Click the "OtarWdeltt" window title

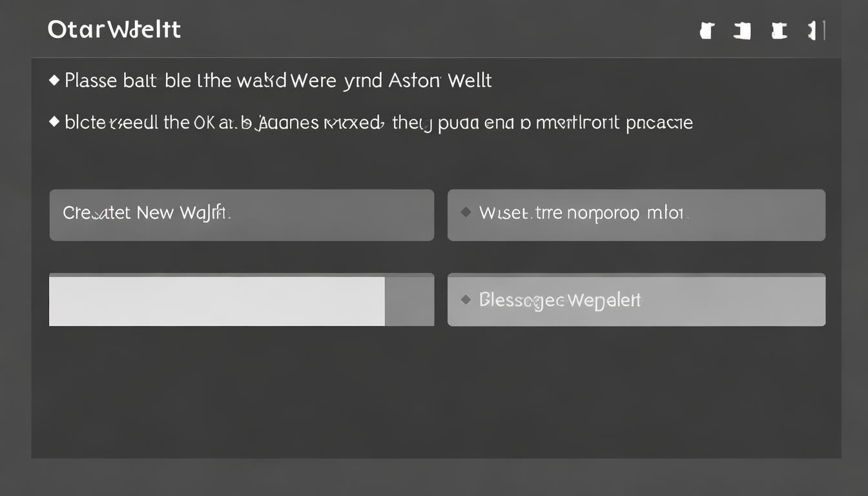click(x=114, y=30)
